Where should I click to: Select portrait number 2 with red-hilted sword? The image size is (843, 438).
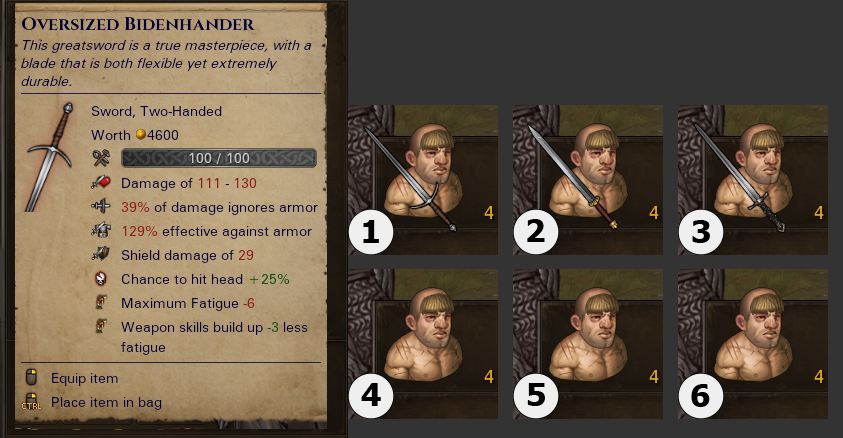pyautogui.click(x=588, y=179)
